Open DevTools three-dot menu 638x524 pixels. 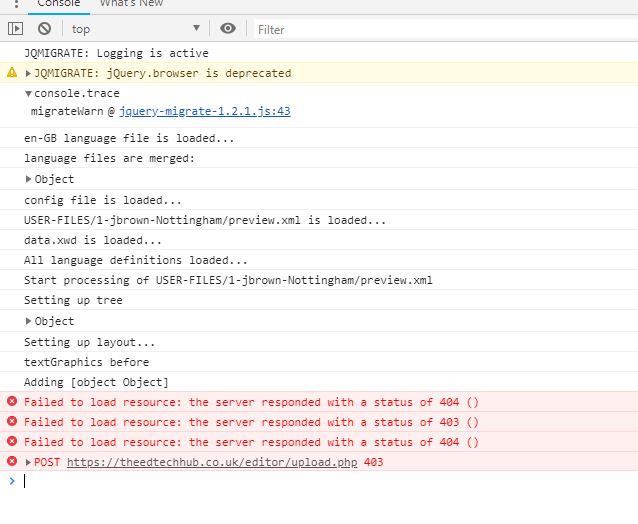(x=16, y=4)
